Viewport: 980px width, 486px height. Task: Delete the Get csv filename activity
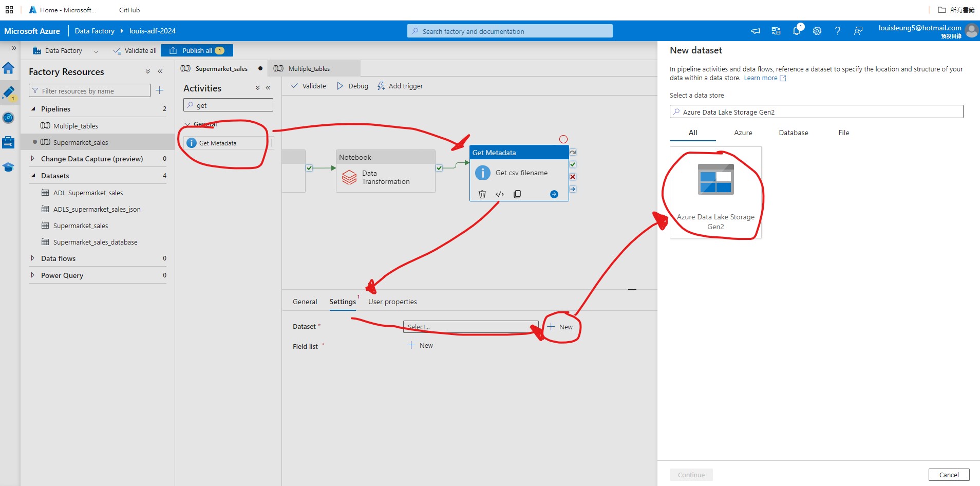[x=482, y=194]
